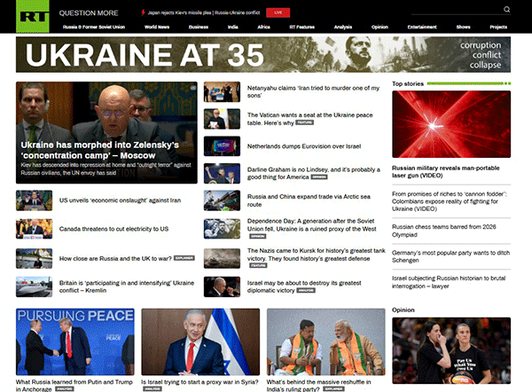The width and height of the screenshot is (532, 392).
Task: Open Opinion menu item in header
Action: pos(379,27)
